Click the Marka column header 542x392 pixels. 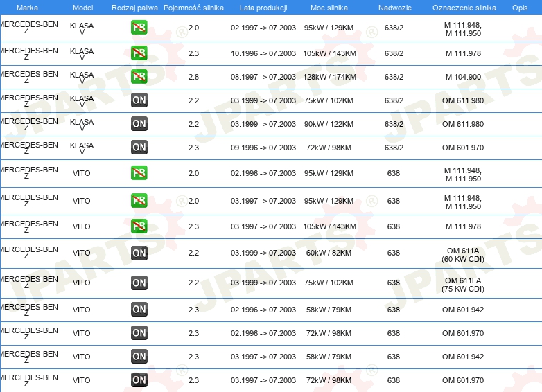[x=27, y=8]
